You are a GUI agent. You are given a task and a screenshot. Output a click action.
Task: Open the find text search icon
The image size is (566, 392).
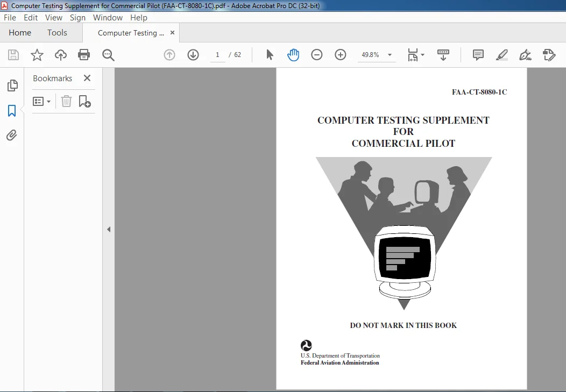tap(108, 55)
